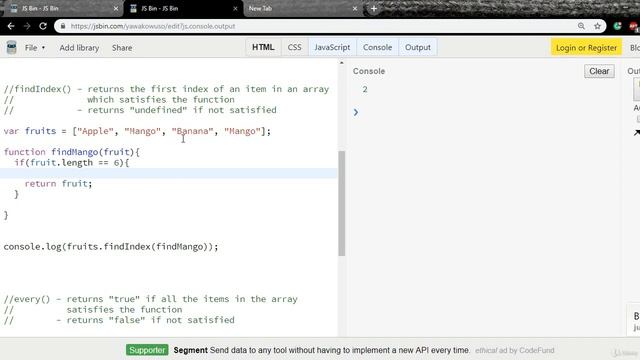Click the highlighted empty editor line
Image resolution: width=640 pixels, height=360 pixels.
[x=169, y=173]
